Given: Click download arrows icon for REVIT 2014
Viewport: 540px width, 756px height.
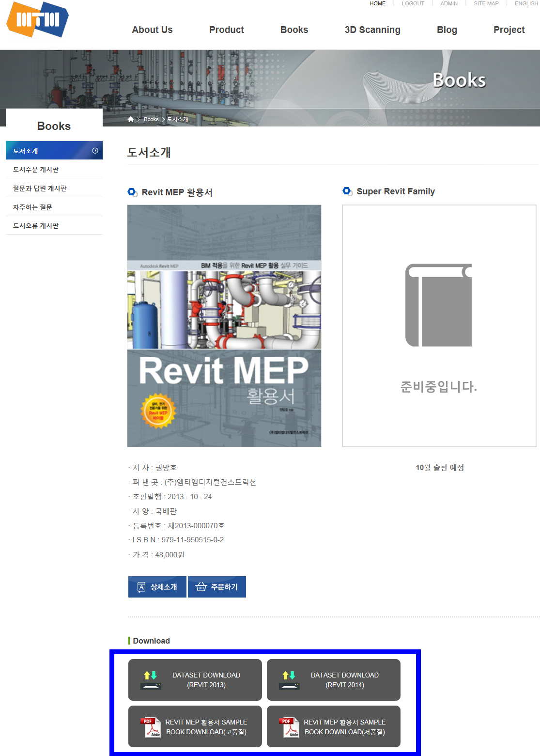Looking at the screenshot, I should pyautogui.click(x=289, y=680).
